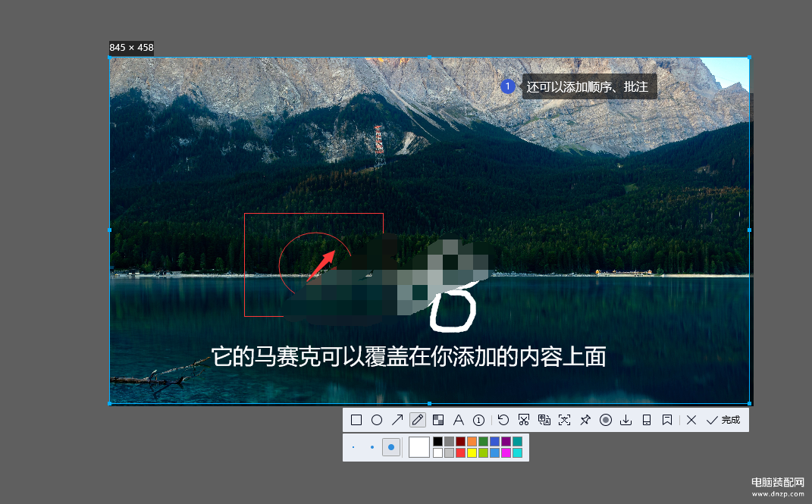The width and height of the screenshot is (812, 504).
Task: Send the screenshot to phone
Action: [646, 420]
